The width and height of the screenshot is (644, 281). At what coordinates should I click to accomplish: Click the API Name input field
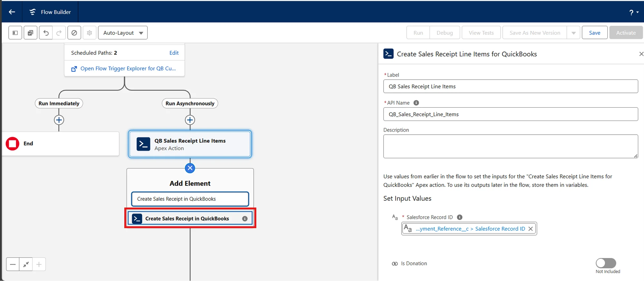tap(510, 114)
